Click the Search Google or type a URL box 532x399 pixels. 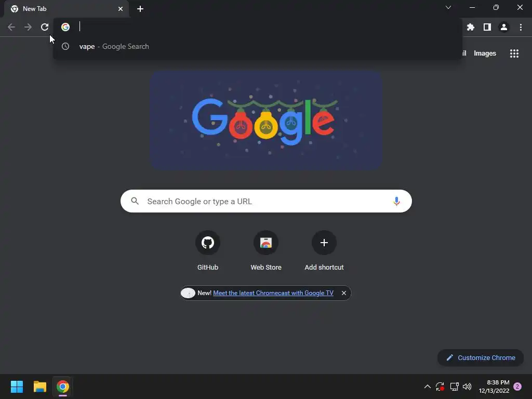point(266,201)
